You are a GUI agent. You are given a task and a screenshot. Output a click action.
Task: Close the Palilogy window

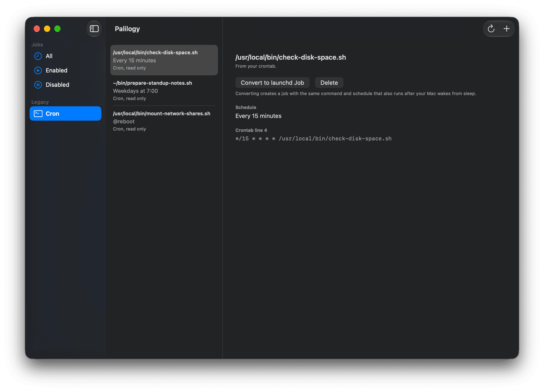37,29
